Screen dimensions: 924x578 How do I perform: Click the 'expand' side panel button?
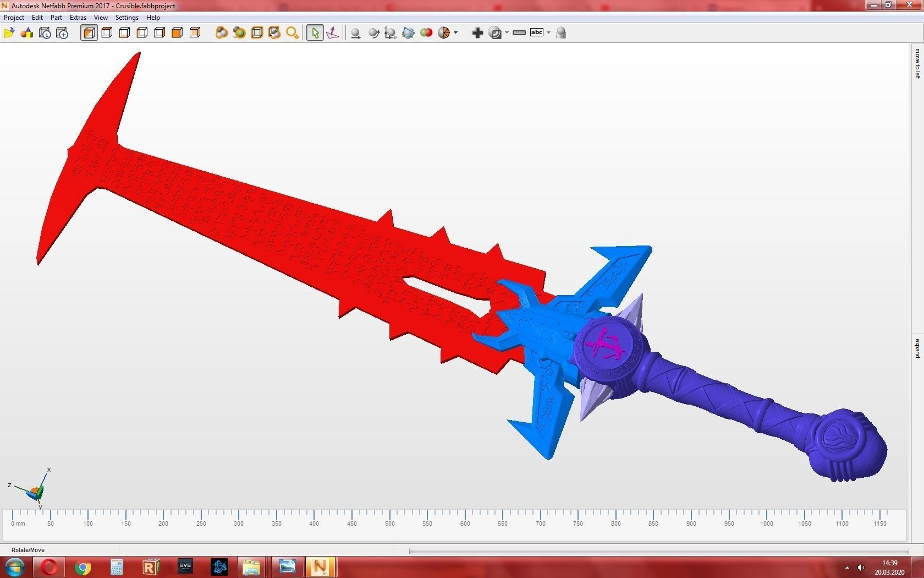pos(917,348)
